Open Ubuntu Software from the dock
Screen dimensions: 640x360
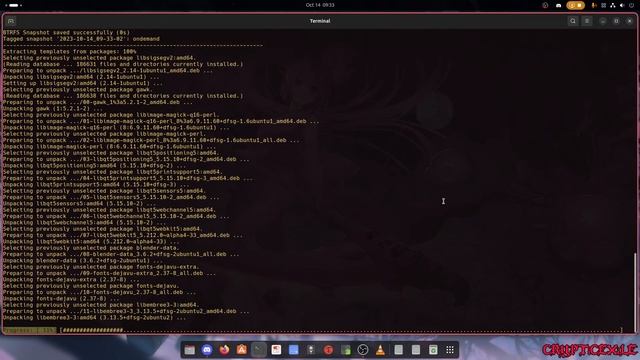[x=242, y=350]
